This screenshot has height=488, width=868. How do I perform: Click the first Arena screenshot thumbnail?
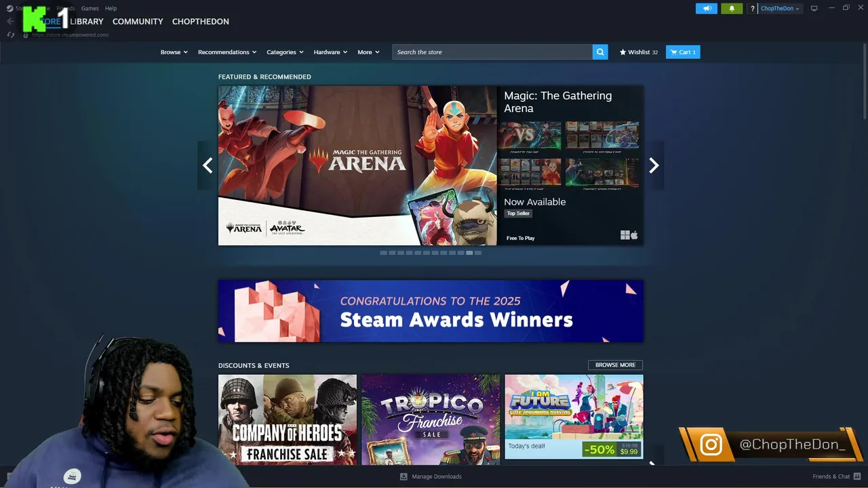click(x=530, y=138)
